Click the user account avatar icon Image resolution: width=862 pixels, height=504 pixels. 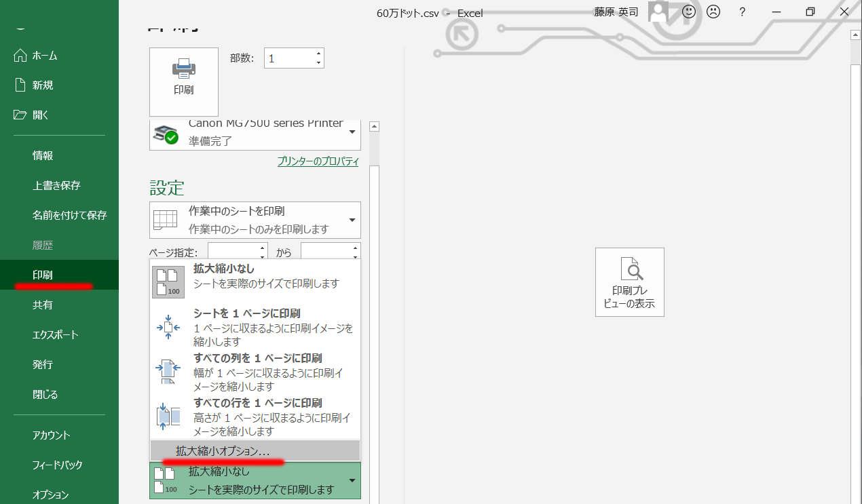(x=658, y=12)
